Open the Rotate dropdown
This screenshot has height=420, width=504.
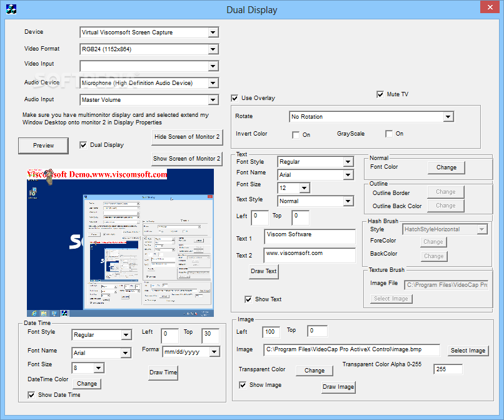[x=448, y=117]
